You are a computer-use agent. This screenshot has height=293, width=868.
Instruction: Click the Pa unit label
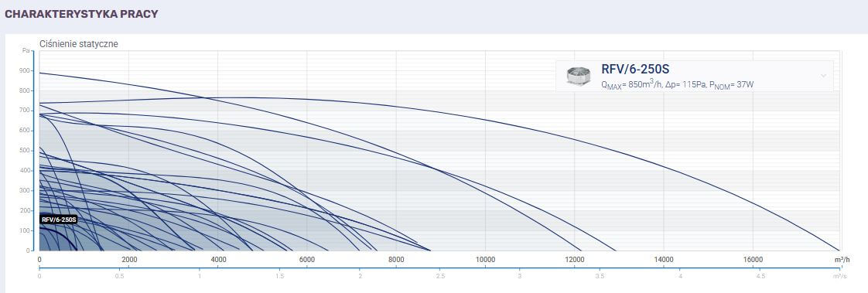(26, 51)
